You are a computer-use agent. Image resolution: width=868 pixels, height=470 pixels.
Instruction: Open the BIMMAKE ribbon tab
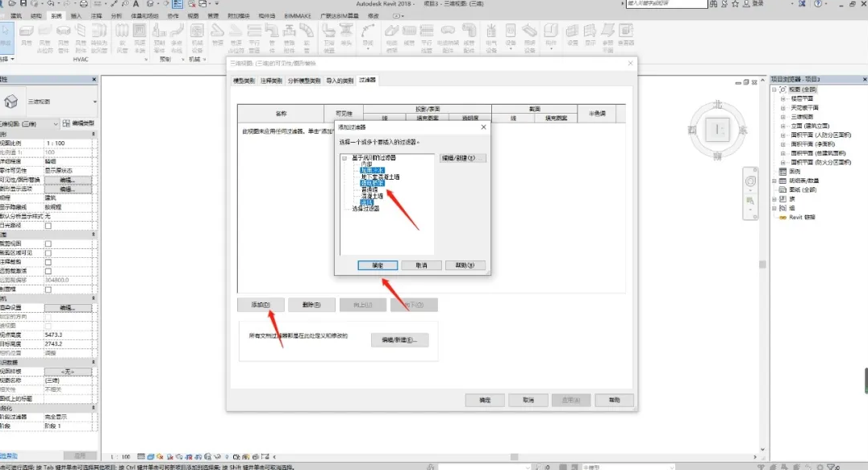tap(298, 16)
